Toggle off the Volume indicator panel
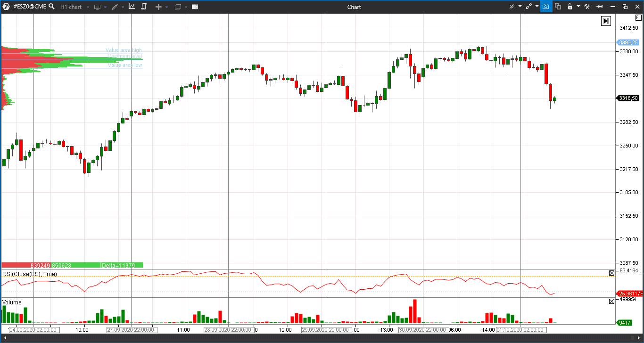This screenshot has width=644, height=343. click(611, 301)
